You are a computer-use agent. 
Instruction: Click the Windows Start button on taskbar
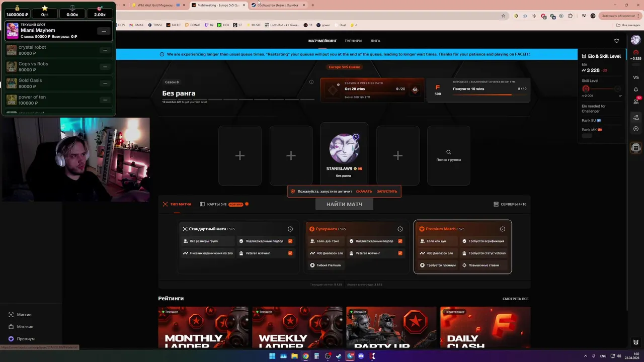point(272,356)
